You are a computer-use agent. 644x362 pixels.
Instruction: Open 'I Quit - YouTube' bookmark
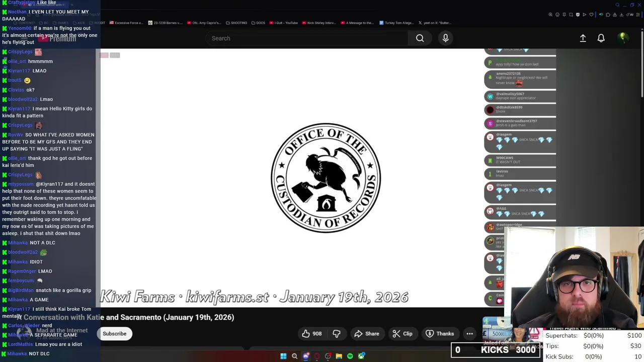pos(284,23)
